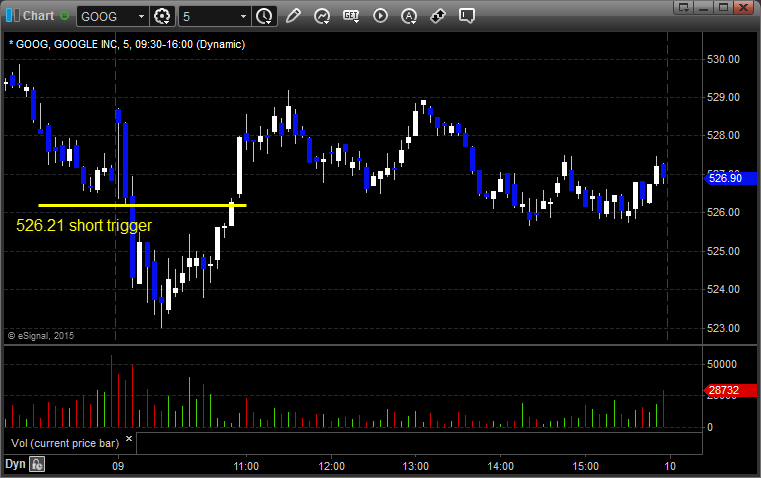Viewport: 761px width, 478px height.
Task: Click the link arrows icon
Action: [x=438, y=16]
